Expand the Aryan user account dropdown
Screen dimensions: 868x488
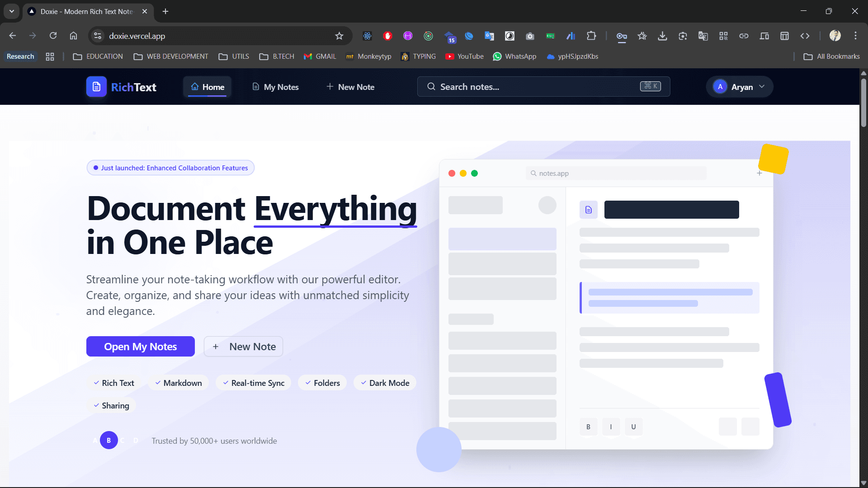point(740,87)
